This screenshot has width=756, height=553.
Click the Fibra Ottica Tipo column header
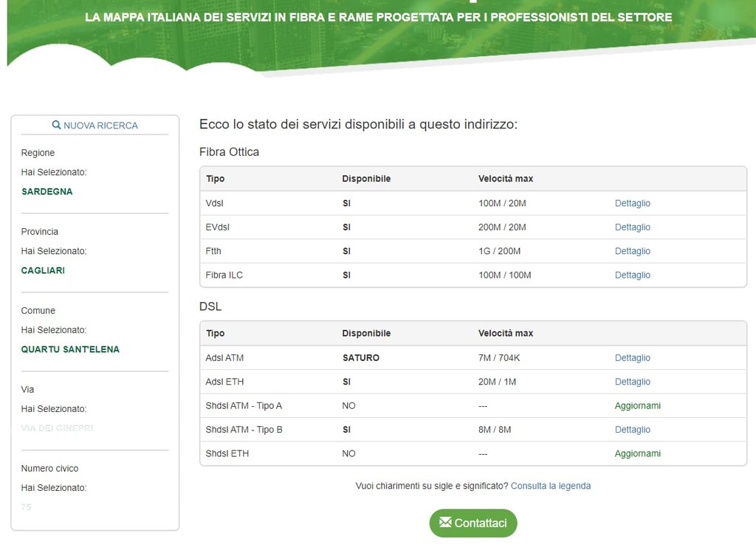216,179
